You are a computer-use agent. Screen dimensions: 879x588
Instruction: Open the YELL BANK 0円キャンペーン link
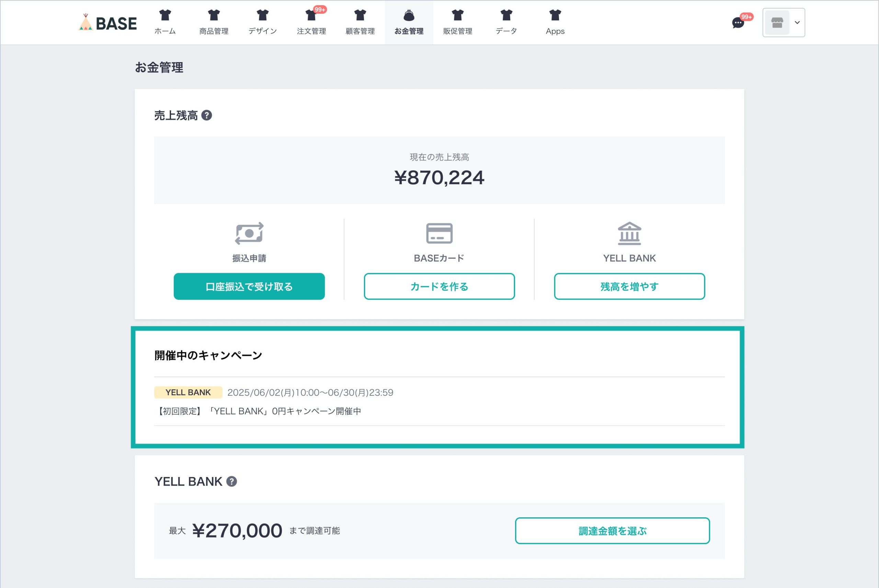pos(258,411)
